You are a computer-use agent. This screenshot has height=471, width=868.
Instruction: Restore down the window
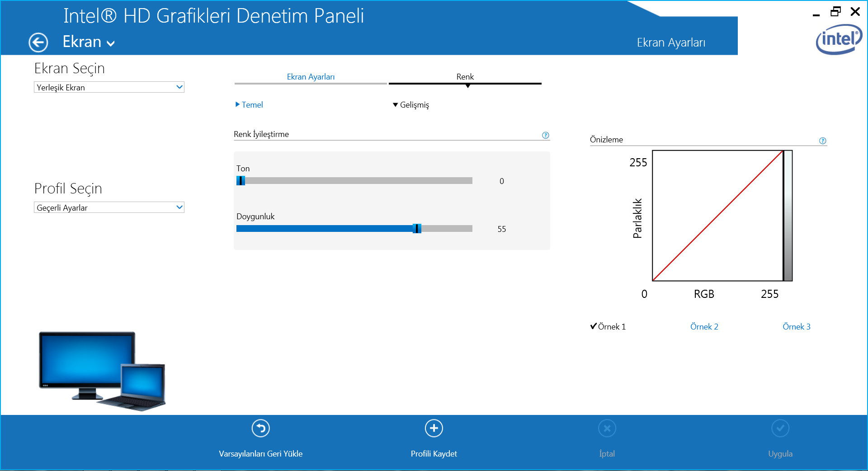(836, 12)
